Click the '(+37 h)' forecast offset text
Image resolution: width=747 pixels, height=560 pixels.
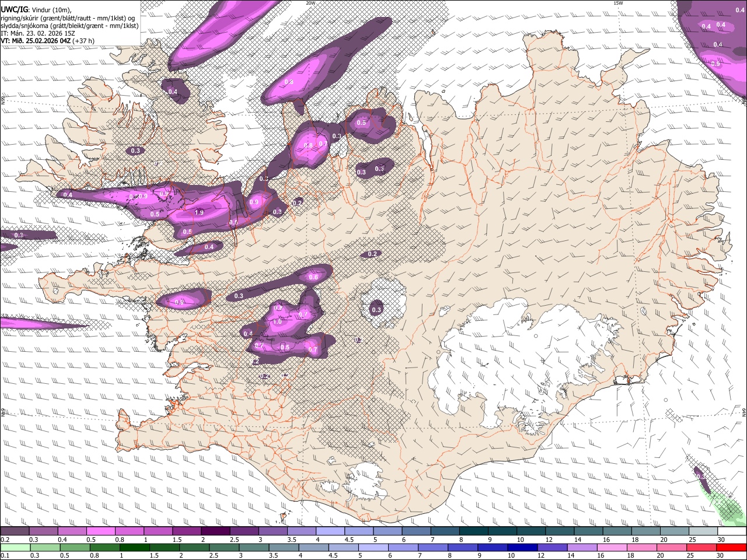tap(84, 41)
